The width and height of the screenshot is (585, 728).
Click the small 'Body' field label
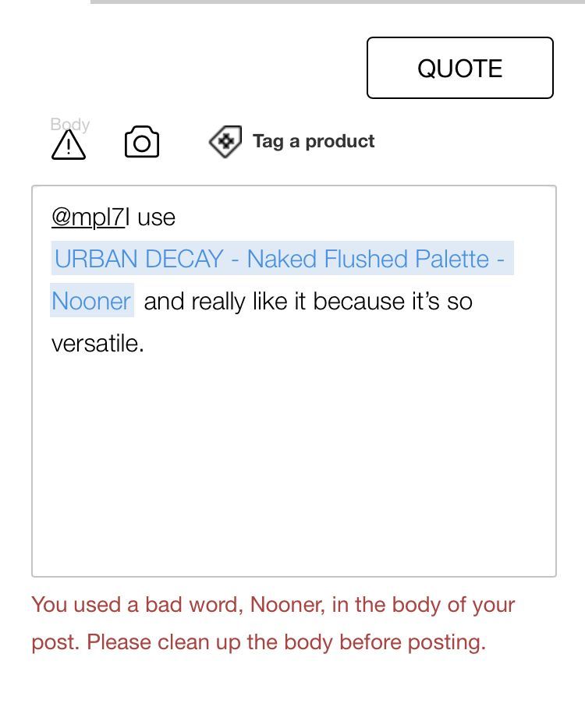coord(70,125)
